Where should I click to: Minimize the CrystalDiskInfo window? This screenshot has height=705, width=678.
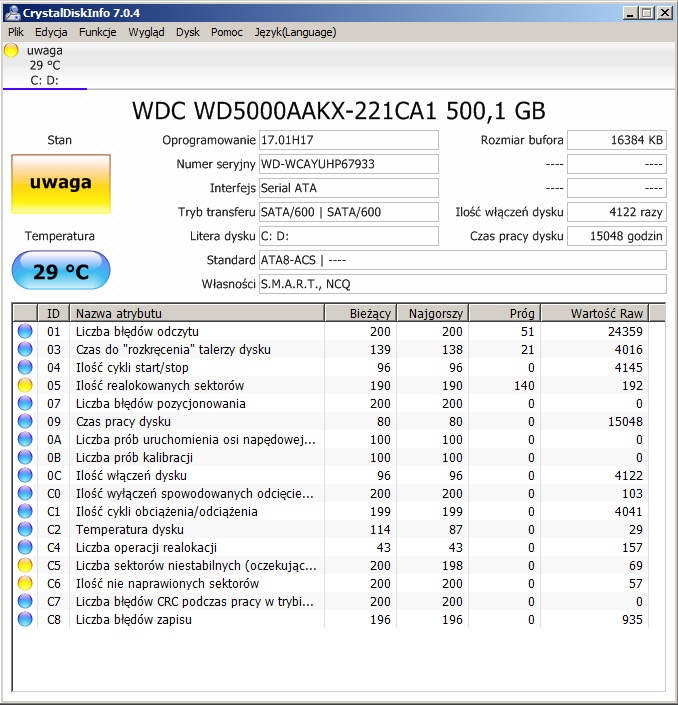pos(630,13)
